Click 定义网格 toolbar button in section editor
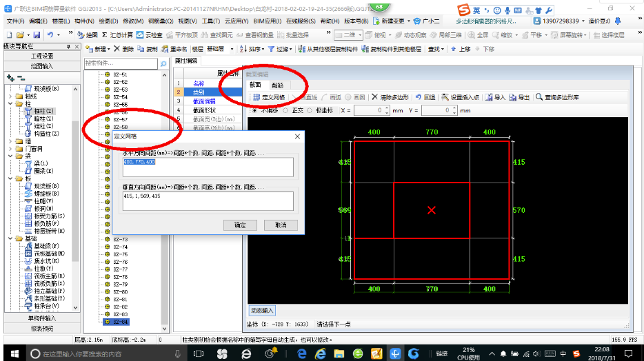This screenshot has width=644, height=361. 269,97
